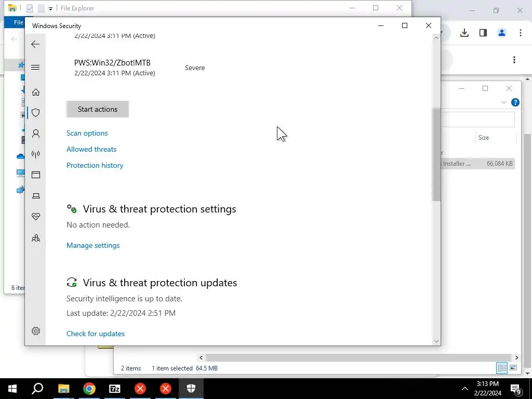This screenshot has width=532, height=399.
Task: Open the taskbar search icon
Action: point(37,389)
